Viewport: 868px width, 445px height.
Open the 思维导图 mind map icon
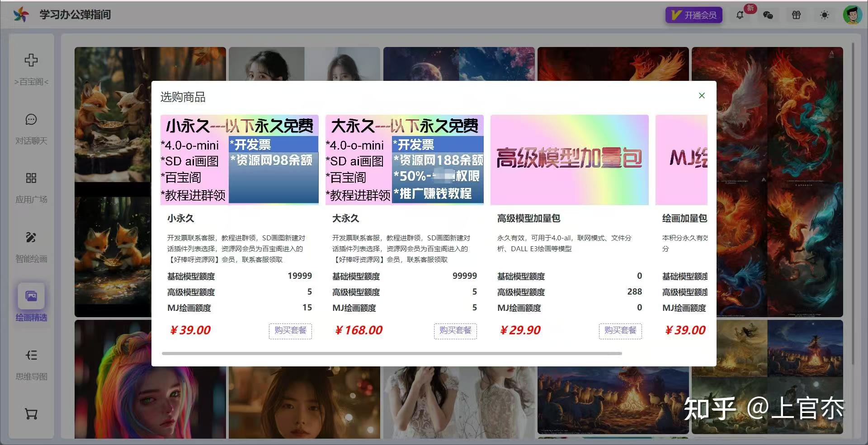click(x=31, y=355)
